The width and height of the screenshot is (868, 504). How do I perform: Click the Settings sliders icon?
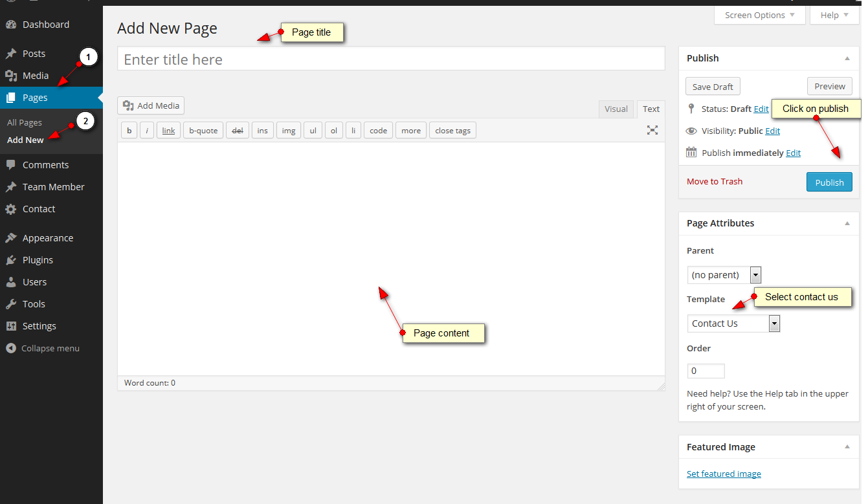pyautogui.click(x=11, y=326)
